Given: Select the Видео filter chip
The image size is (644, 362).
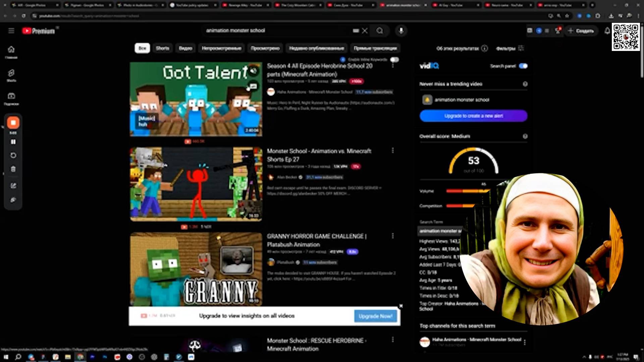Looking at the screenshot, I should [x=185, y=48].
